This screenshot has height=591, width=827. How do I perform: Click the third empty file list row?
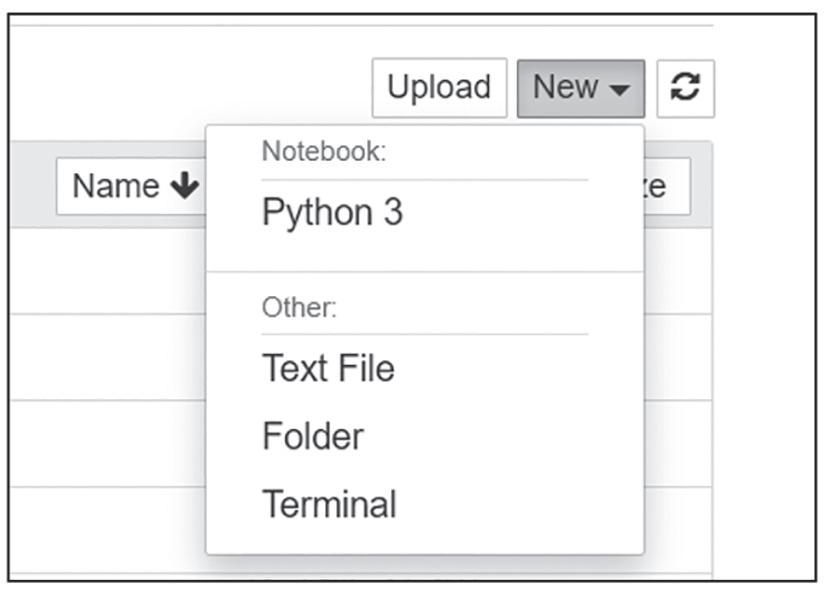[x=105, y=444]
